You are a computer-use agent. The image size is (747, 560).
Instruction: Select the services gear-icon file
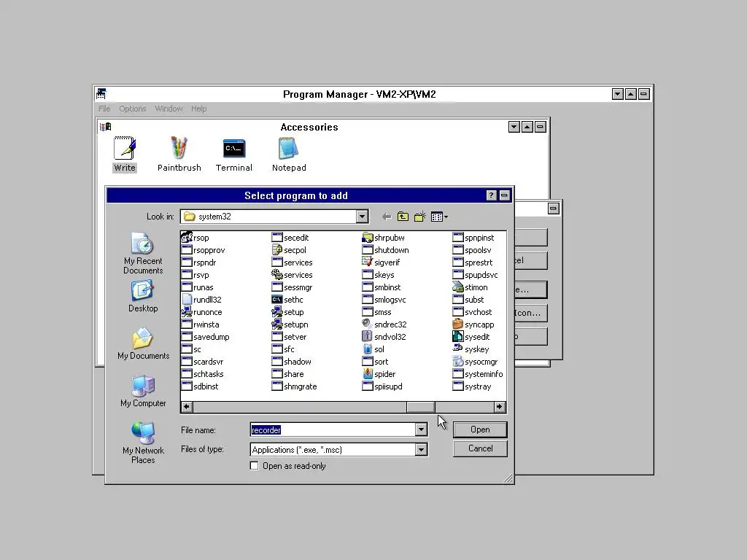click(292, 274)
